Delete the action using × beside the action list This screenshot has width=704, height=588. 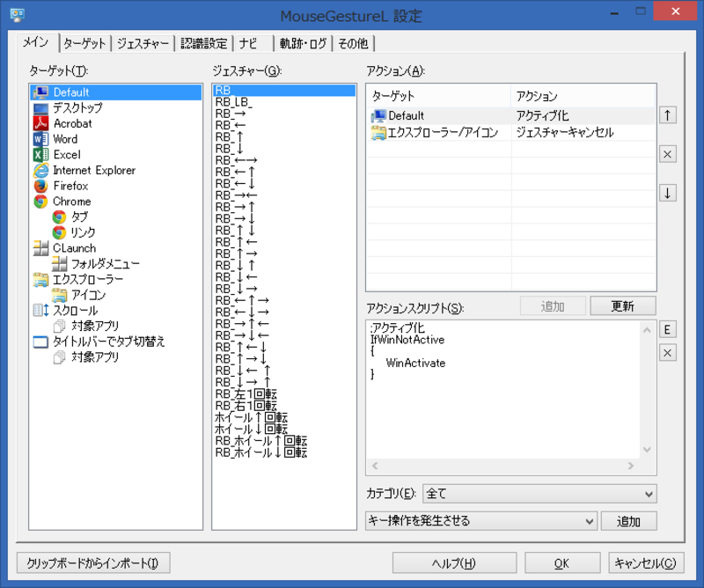point(668,155)
